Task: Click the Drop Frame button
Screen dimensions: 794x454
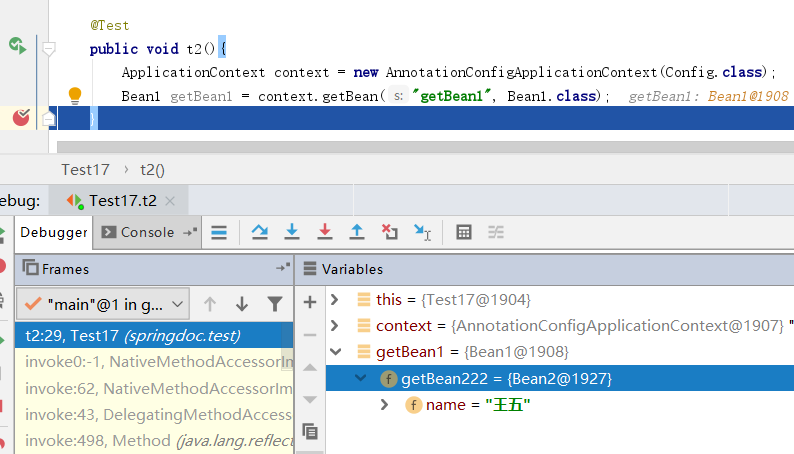Action: pyautogui.click(x=389, y=232)
